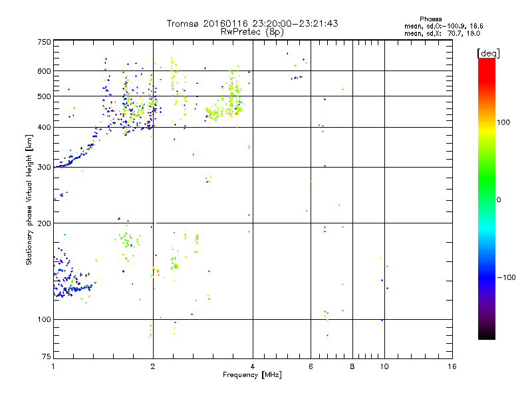Click the colorbar label '-100'
This screenshot has width=532, height=399.
click(x=506, y=277)
